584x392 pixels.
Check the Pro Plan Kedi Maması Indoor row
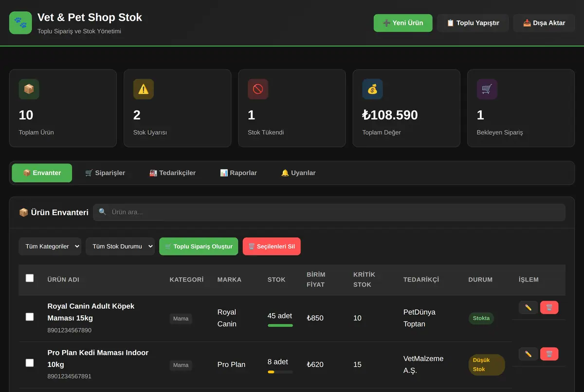30,363
